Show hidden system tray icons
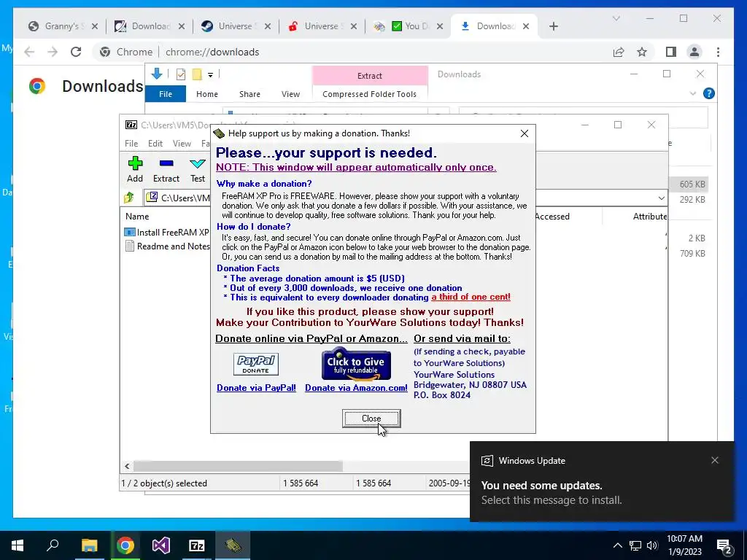This screenshot has width=747, height=560. pyautogui.click(x=617, y=545)
